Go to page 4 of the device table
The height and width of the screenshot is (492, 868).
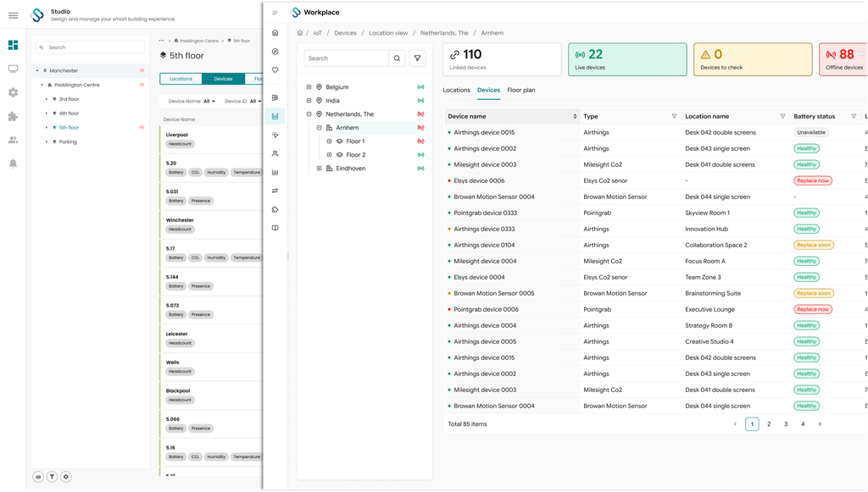[803, 424]
